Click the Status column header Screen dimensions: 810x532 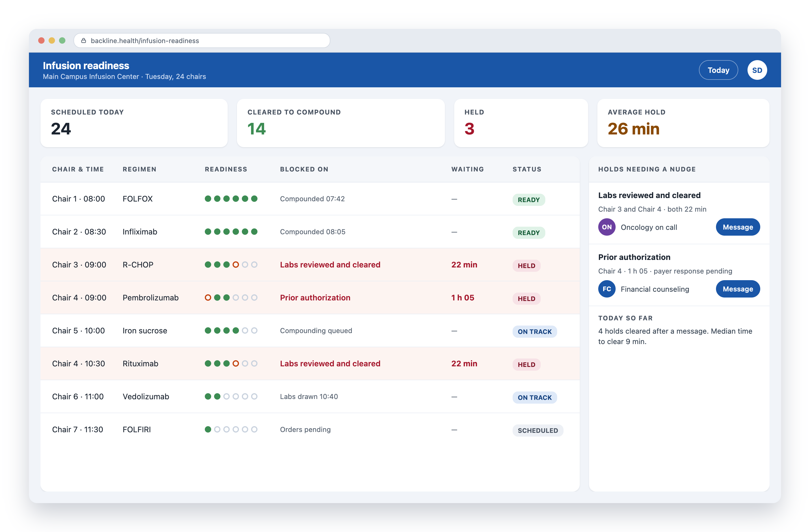point(526,169)
